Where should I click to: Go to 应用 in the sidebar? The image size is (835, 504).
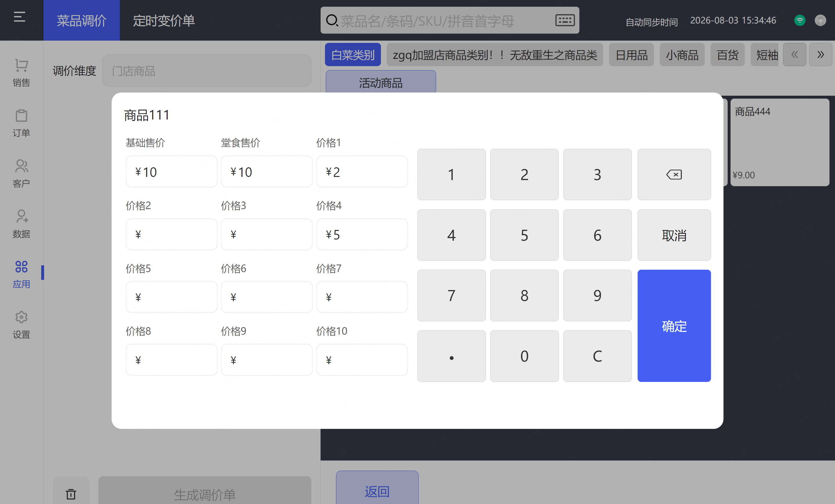pyautogui.click(x=21, y=275)
